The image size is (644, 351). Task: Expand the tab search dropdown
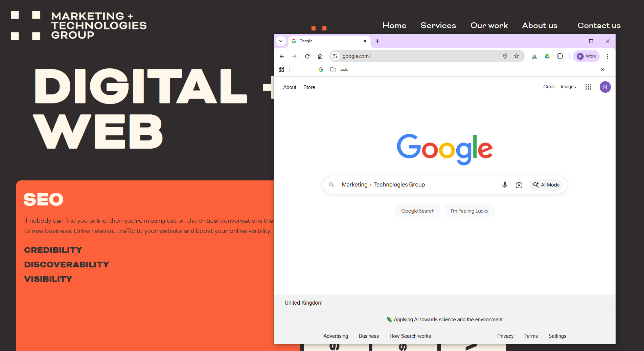tap(281, 41)
